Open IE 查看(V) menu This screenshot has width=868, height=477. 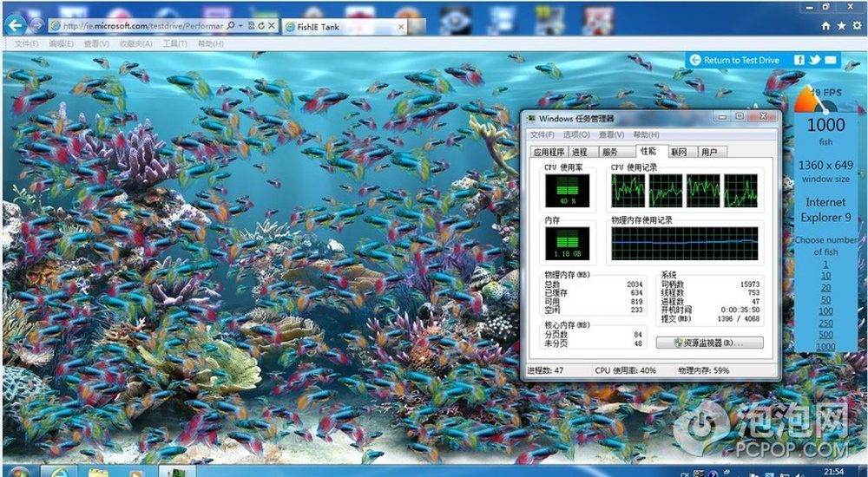coord(96,43)
